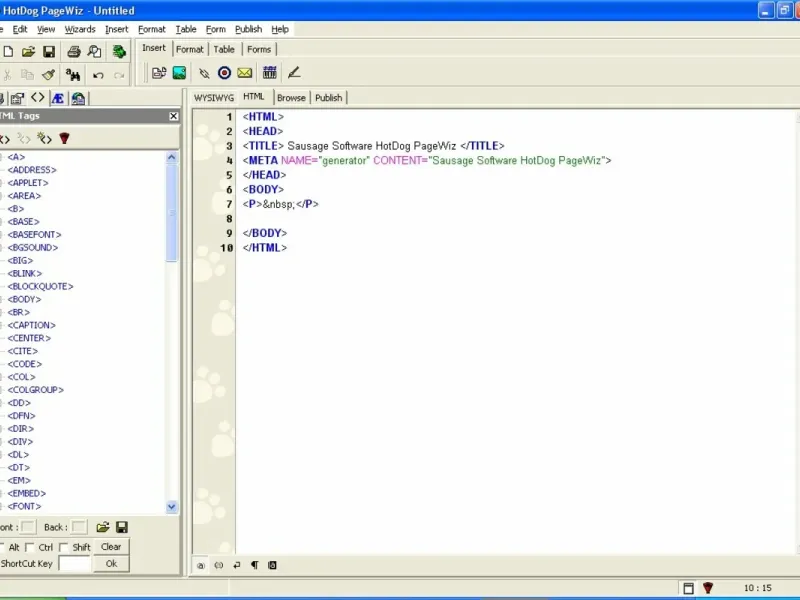Click the window icon in the status bar
The width and height of the screenshot is (800, 600).
click(x=688, y=588)
